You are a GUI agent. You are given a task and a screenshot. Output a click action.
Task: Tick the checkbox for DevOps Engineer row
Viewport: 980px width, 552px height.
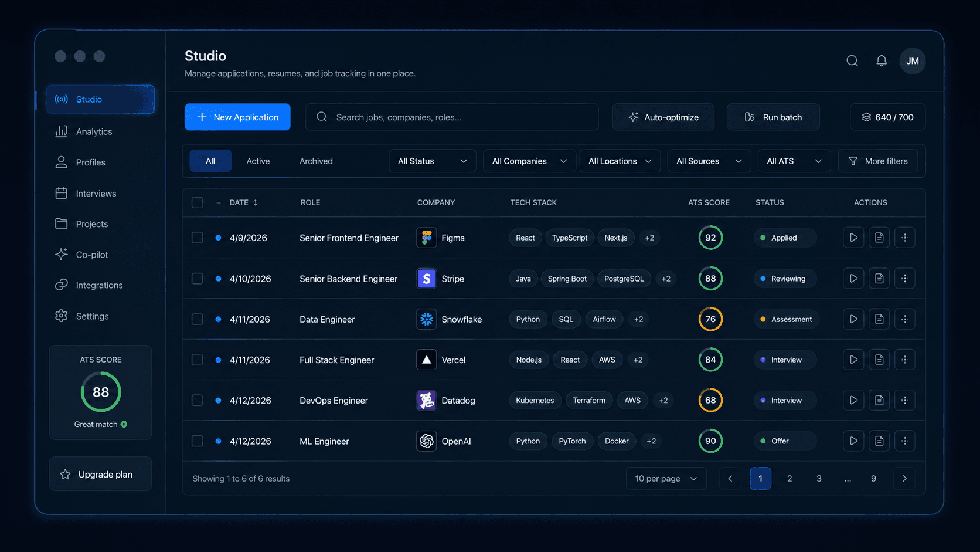point(198,401)
